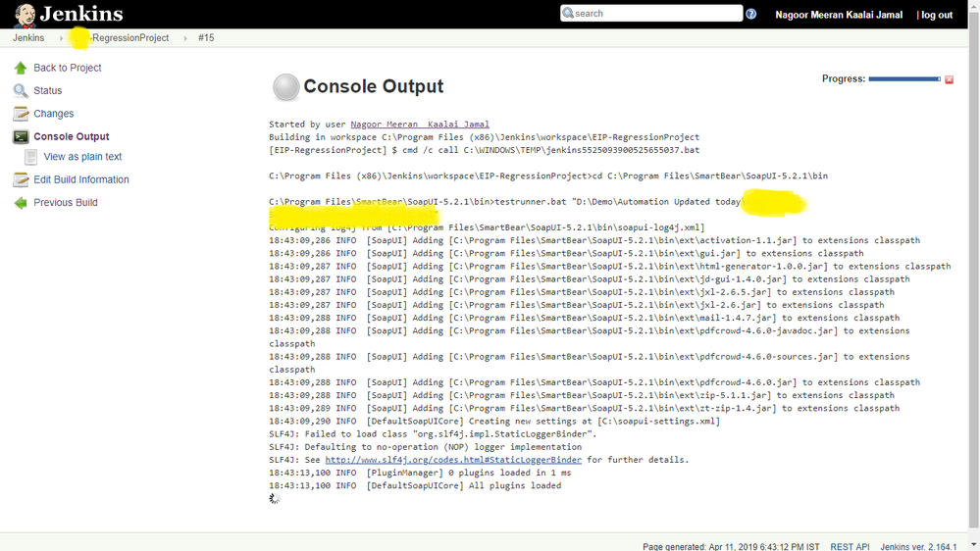Click the Jenkins butler logo icon
The width and height of the screenshot is (980, 551).
coord(25,15)
